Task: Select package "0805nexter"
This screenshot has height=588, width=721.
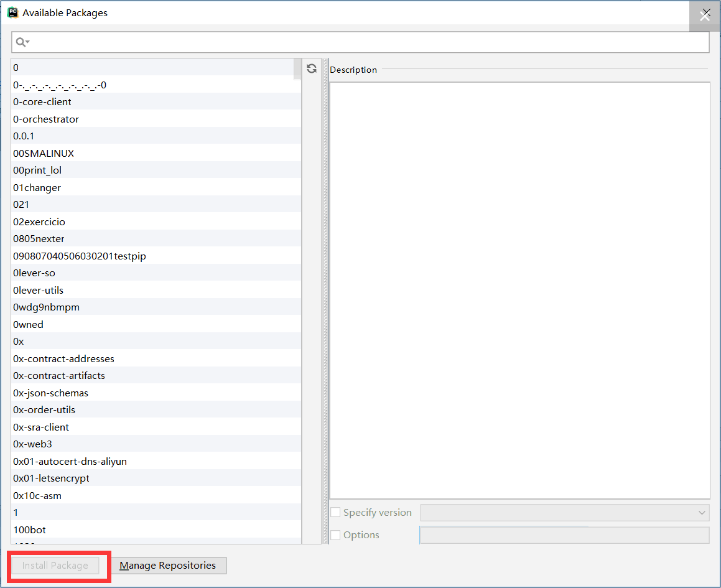Action: coord(156,239)
